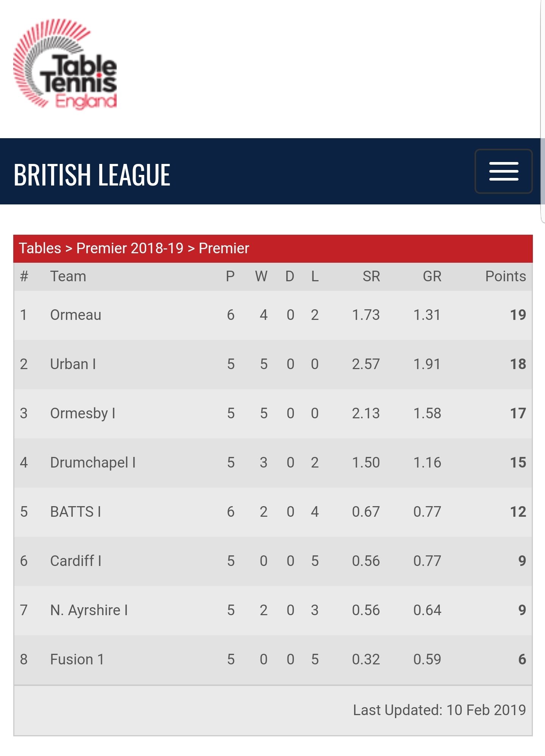Select the Premier breadcrumb item
The width and height of the screenshot is (545, 756).
pyautogui.click(x=224, y=248)
